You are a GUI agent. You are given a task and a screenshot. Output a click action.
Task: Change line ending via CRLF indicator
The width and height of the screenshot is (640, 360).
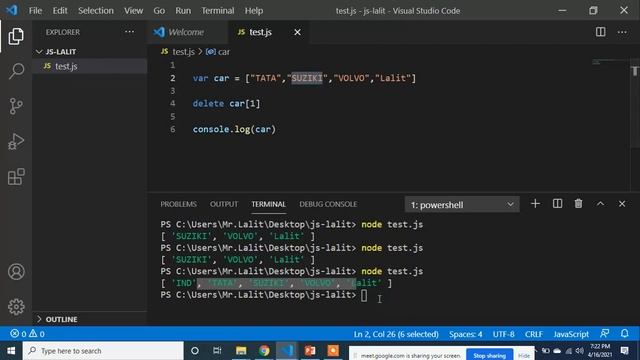point(533,334)
